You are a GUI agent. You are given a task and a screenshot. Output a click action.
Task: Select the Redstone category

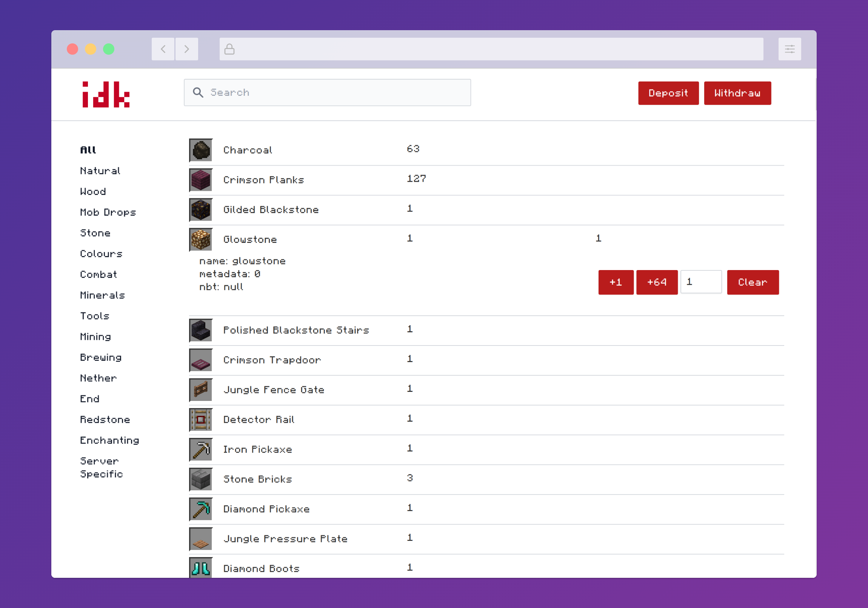pos(105,420)
